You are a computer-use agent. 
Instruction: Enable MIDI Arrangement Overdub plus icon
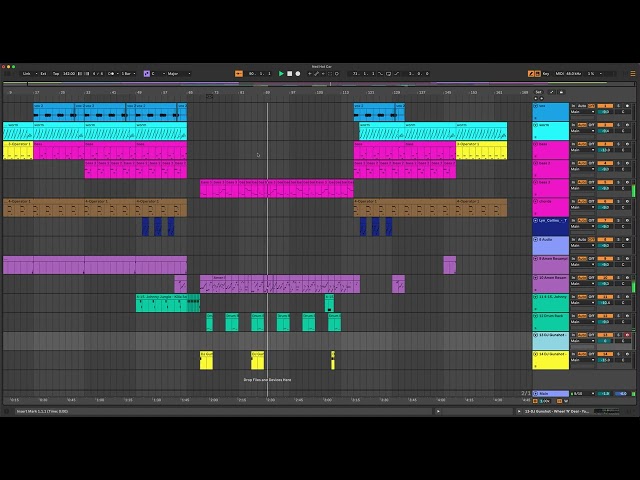coord(309,73)
